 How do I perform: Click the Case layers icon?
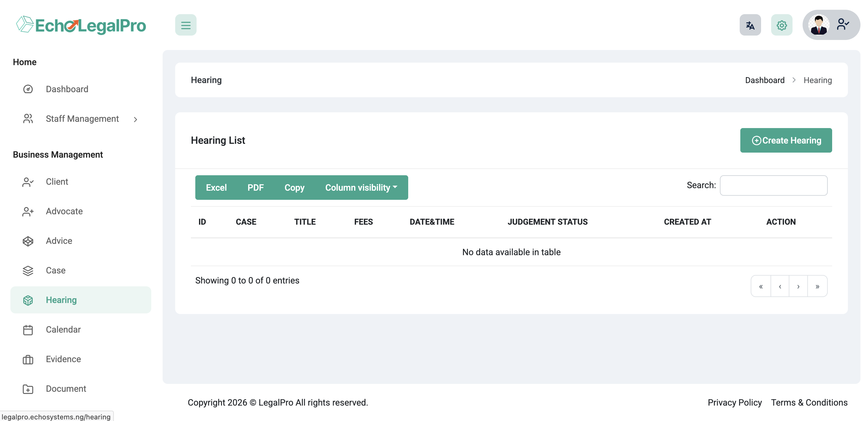pos(28,270)
